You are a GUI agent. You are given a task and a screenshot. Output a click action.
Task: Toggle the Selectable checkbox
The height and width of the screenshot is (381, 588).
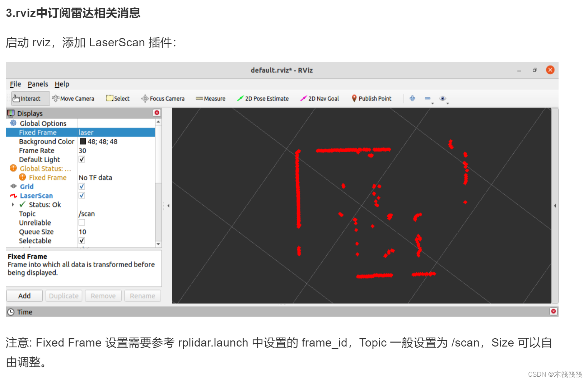pyautogui.click(x=82, y=240)
